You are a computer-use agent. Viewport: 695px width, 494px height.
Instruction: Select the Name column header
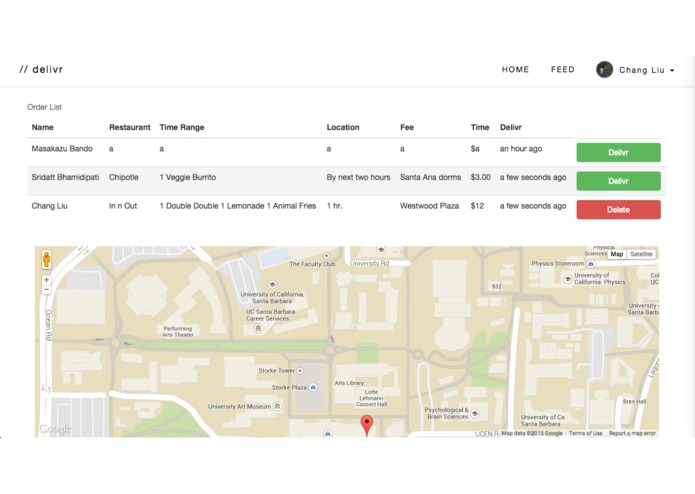pyautogui.click(x=43, y=127)
